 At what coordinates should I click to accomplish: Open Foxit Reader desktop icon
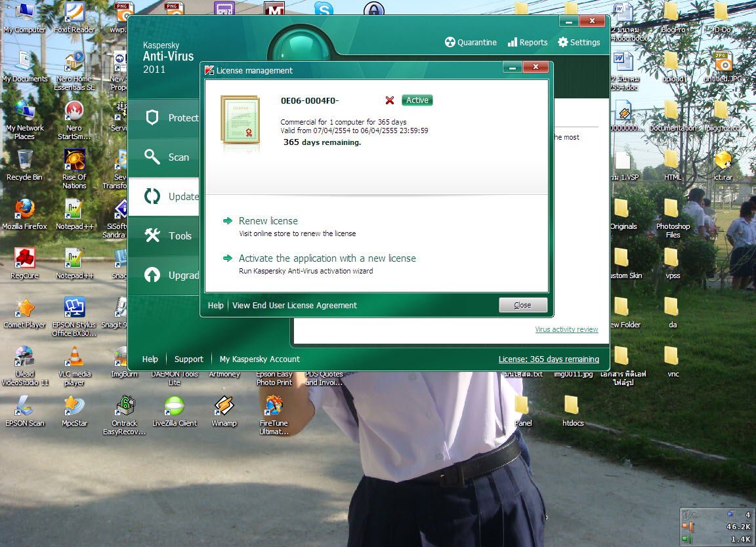[74, 18]
